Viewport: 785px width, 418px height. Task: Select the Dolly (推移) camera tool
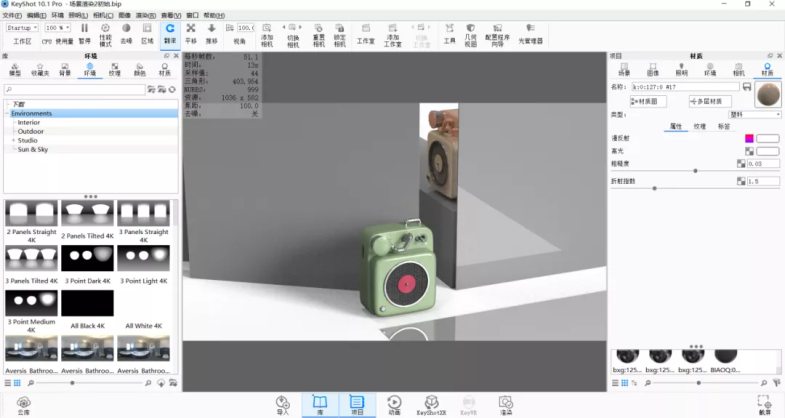coord(211,32)
